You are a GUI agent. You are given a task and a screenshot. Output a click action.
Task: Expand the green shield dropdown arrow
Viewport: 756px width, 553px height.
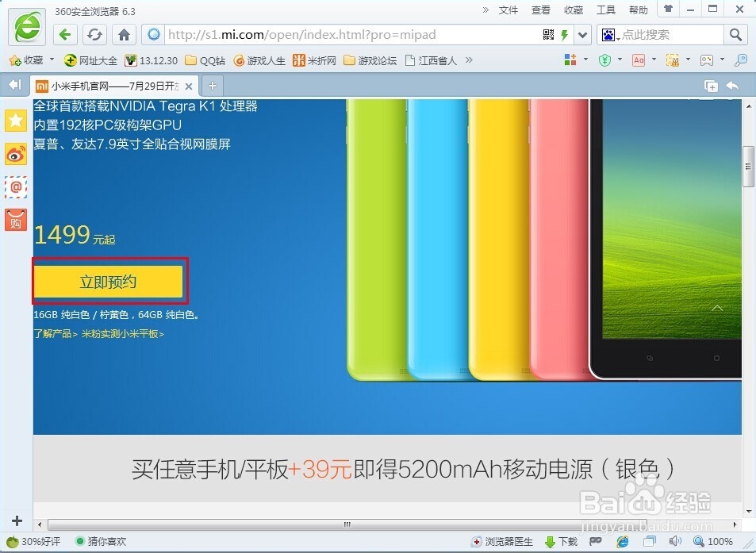click(620, 60)
